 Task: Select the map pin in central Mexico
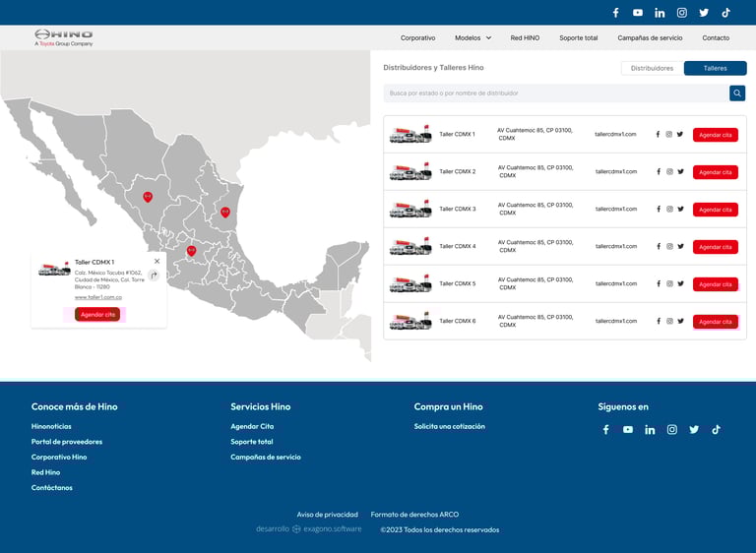coord(191,251)
